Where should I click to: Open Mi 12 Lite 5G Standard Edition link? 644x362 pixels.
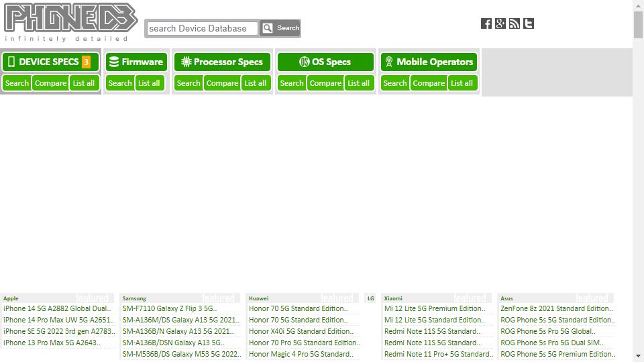[x=435, y=320]
